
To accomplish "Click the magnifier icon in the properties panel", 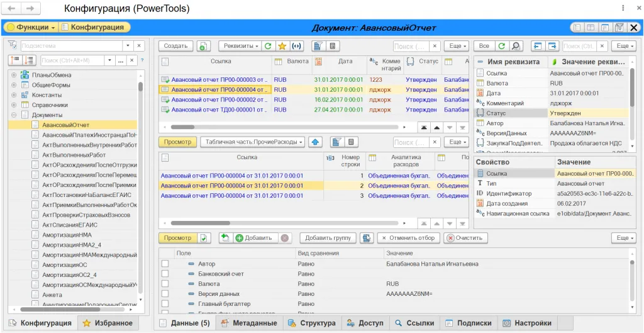I will [516, 46].
